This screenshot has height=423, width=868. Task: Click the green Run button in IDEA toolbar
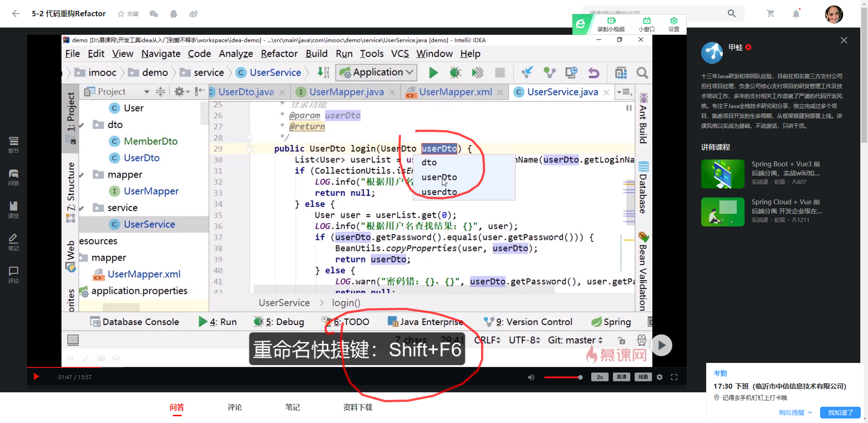click(x=433, y=72)
